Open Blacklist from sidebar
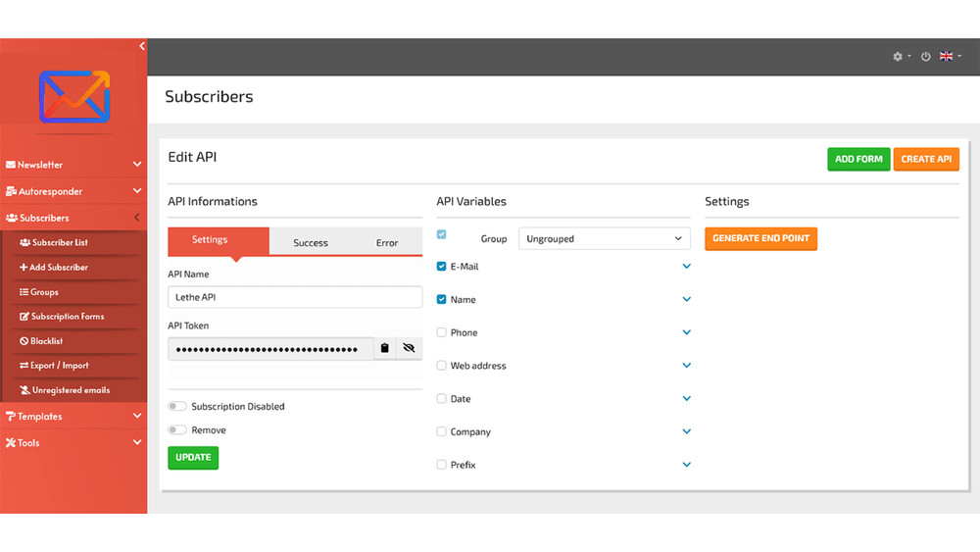Viewport: 980px width, 552px height. click(41, 340)
